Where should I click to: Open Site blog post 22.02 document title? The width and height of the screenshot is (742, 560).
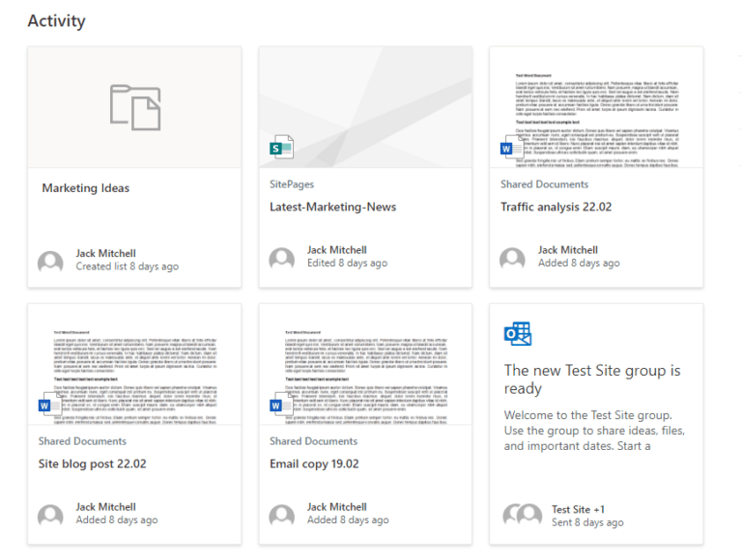coord(93,463)
